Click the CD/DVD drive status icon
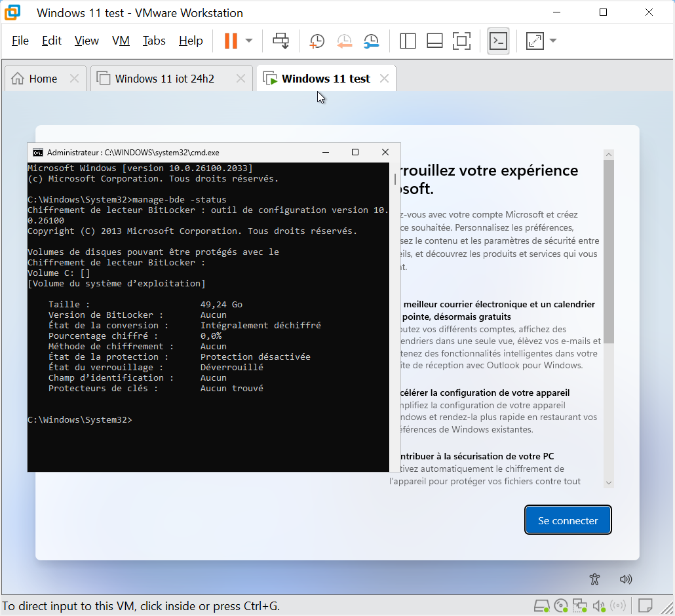 pos(561,606)
